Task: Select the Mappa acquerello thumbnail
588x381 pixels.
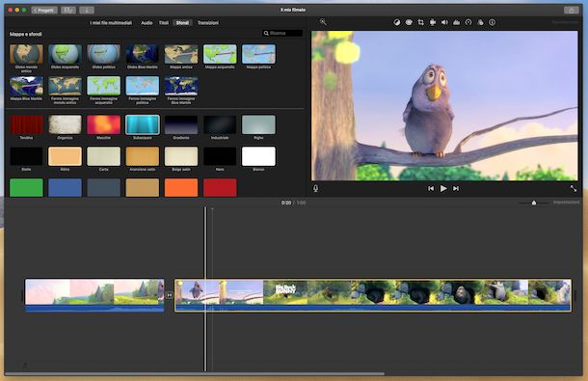Action: coord(220,54)
